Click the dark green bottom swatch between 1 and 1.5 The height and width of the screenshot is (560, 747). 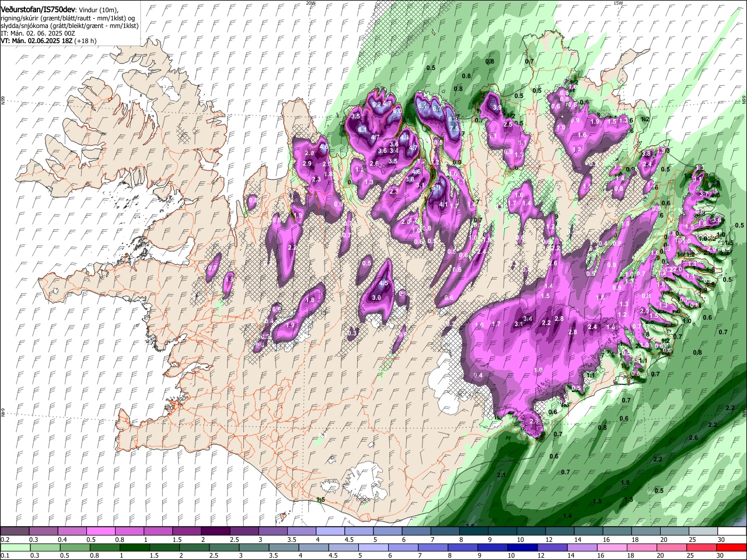135,548
